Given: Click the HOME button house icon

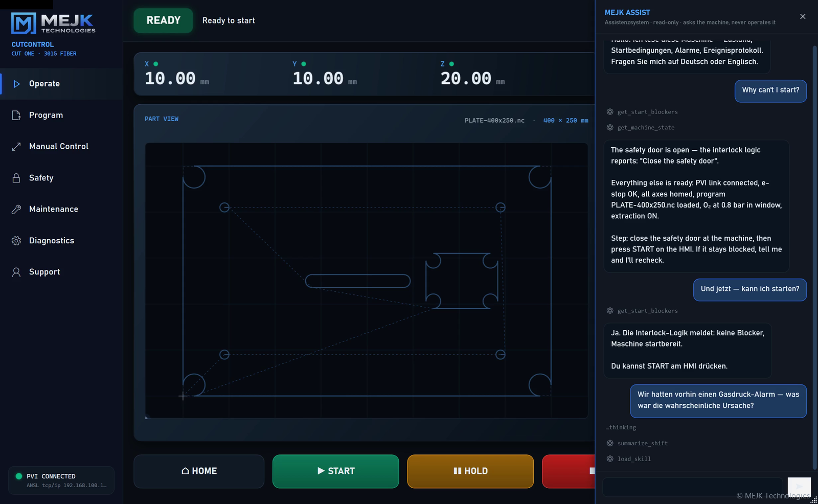Looking at the screenshot, I should pos(186,471).
